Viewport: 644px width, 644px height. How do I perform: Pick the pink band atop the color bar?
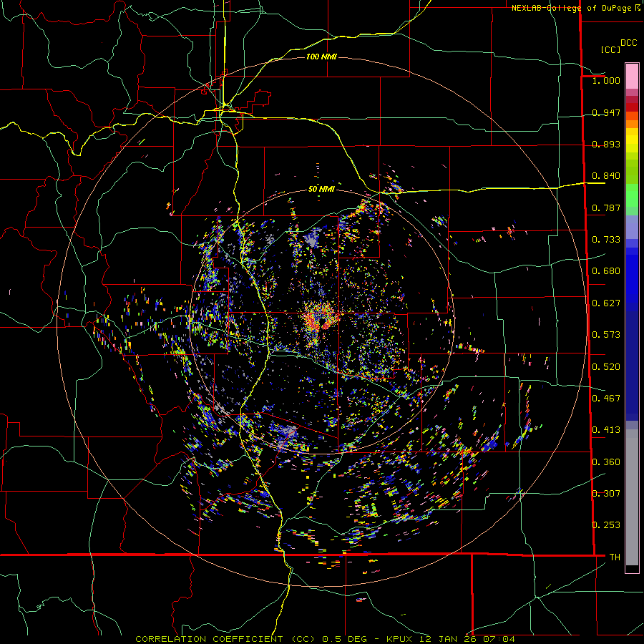pyautogui.click(x=632, y=77)
